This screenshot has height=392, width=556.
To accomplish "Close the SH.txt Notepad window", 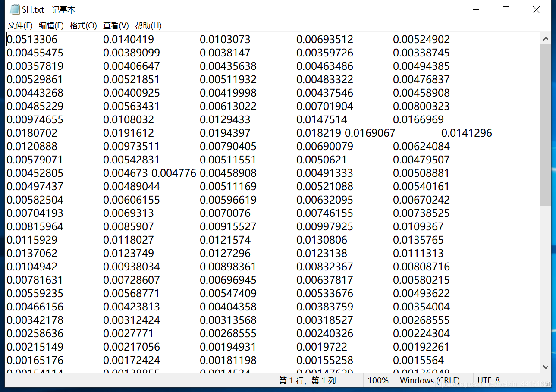I will coord(536,9).
